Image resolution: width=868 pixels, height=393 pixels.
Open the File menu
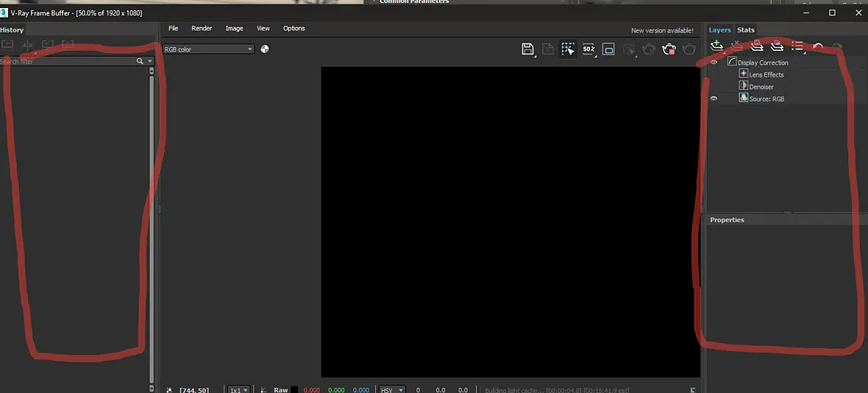[x=174, y=28]
